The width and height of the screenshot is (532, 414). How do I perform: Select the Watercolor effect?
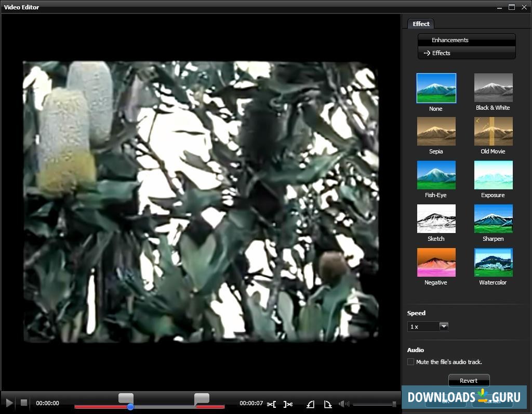(494, 262)
